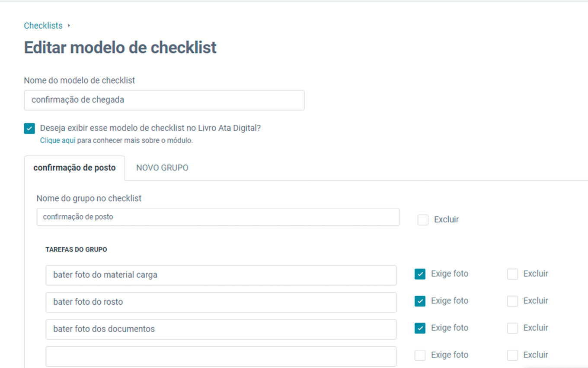The height and width of the screenshot is (368, 588).
Task: Click the group name input field
Action: pos(218,217)
